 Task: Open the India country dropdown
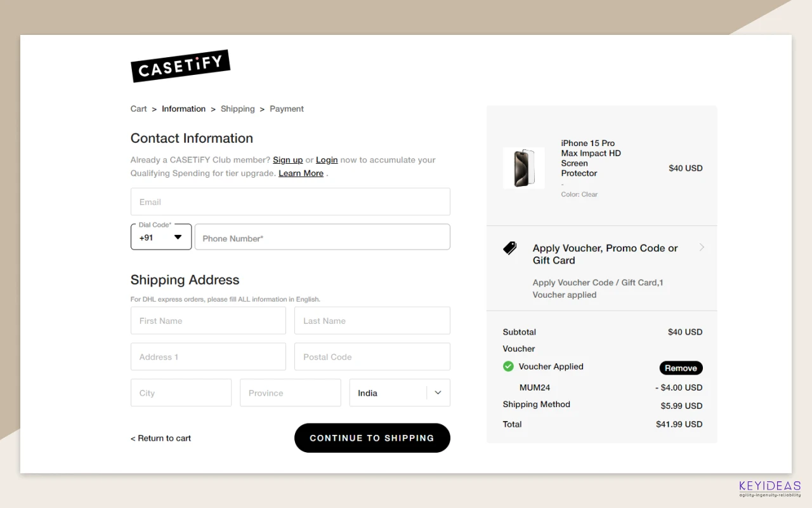coord(400,393)
